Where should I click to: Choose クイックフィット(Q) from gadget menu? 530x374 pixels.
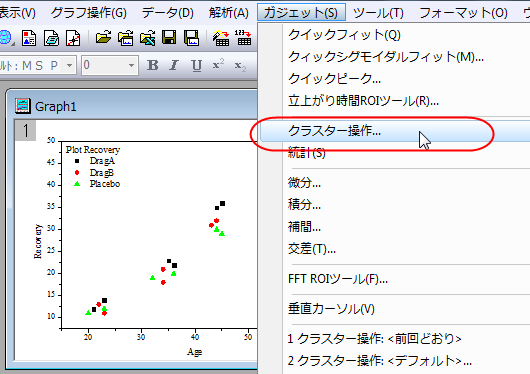click(x=344, y=35)
